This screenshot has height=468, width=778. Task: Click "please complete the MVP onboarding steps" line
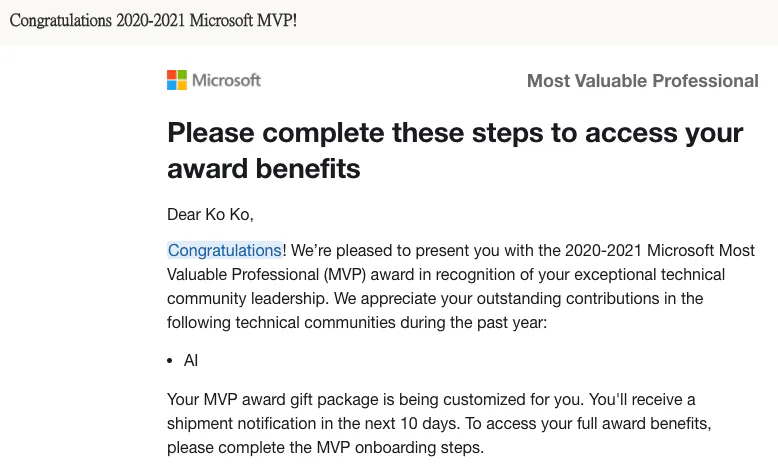325,447
